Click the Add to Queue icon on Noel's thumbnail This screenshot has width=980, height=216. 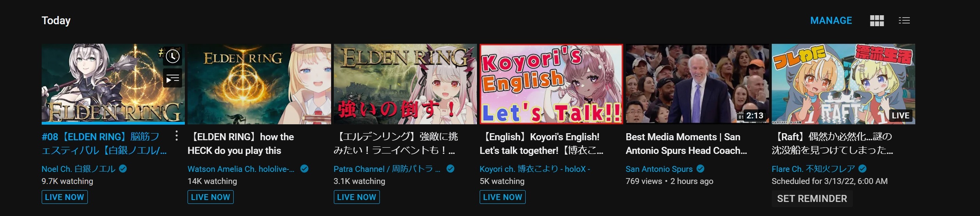click(x=173, y=79)
